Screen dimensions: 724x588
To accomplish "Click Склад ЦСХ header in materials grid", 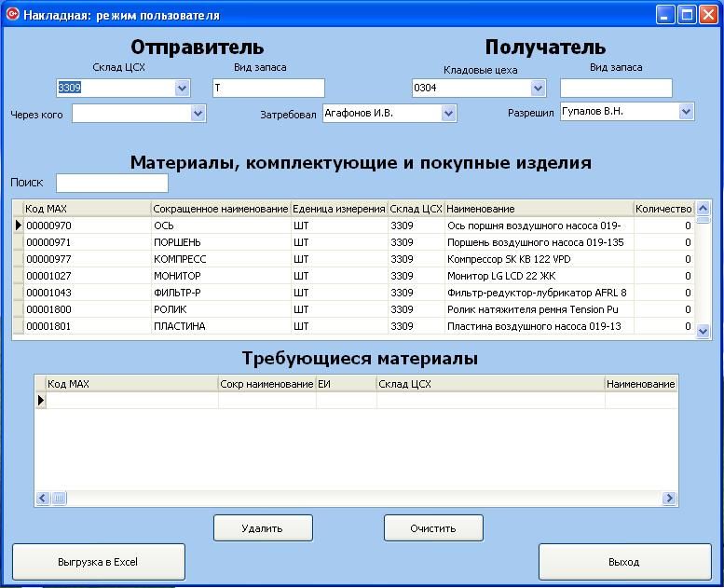I will (416, 209).
